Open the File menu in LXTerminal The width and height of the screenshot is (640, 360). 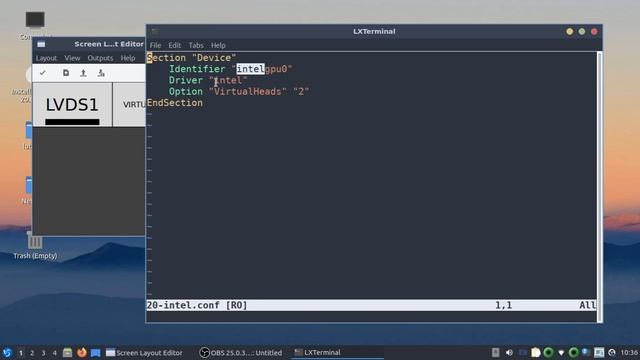(x=156, y=45)
